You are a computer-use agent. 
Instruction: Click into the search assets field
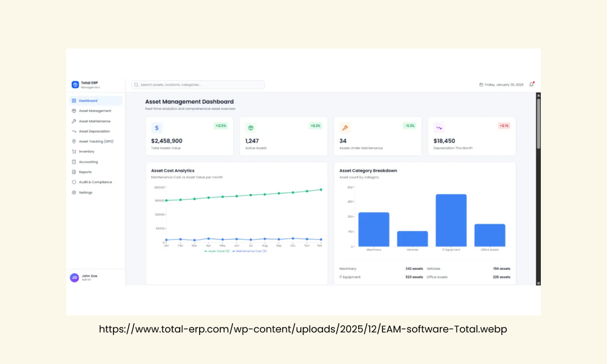click(x=198, y=85)
